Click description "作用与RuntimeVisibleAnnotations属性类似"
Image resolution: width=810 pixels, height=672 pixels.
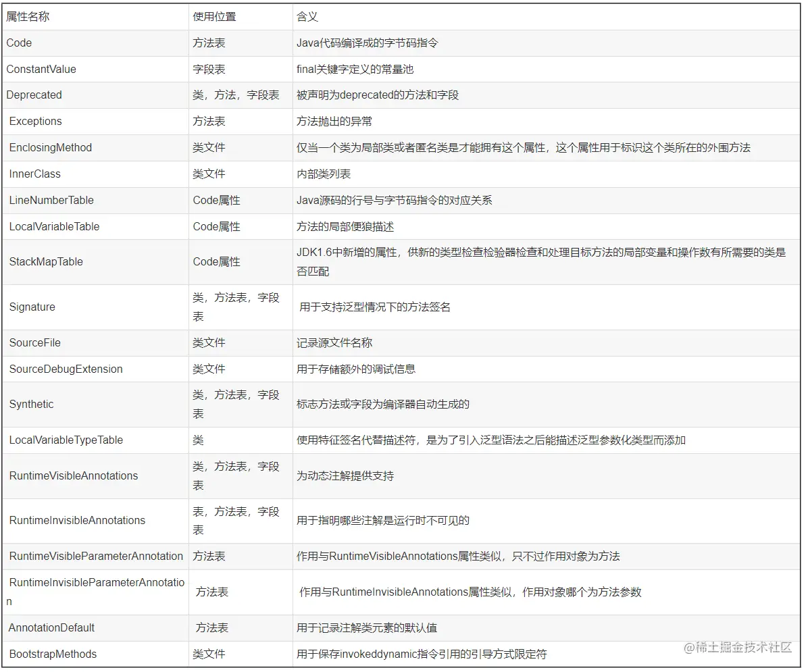coord(458,557)
